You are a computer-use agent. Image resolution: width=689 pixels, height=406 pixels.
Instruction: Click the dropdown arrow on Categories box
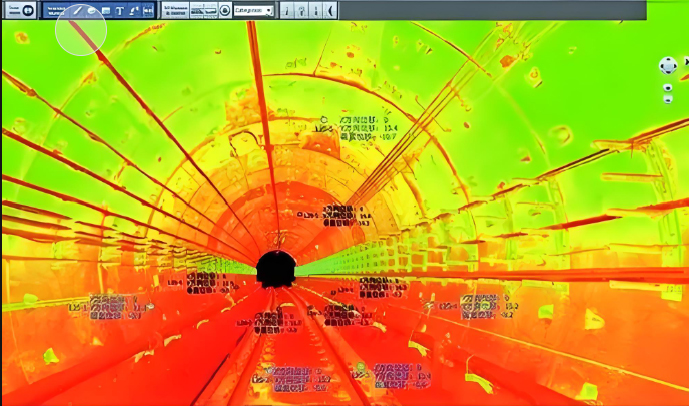(x=270, y=10)
